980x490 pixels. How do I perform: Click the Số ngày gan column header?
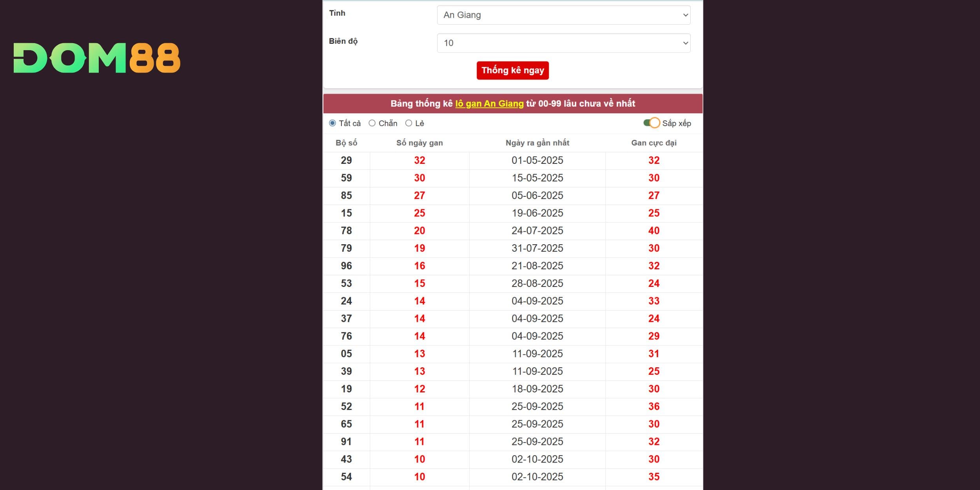click(419, 143)
